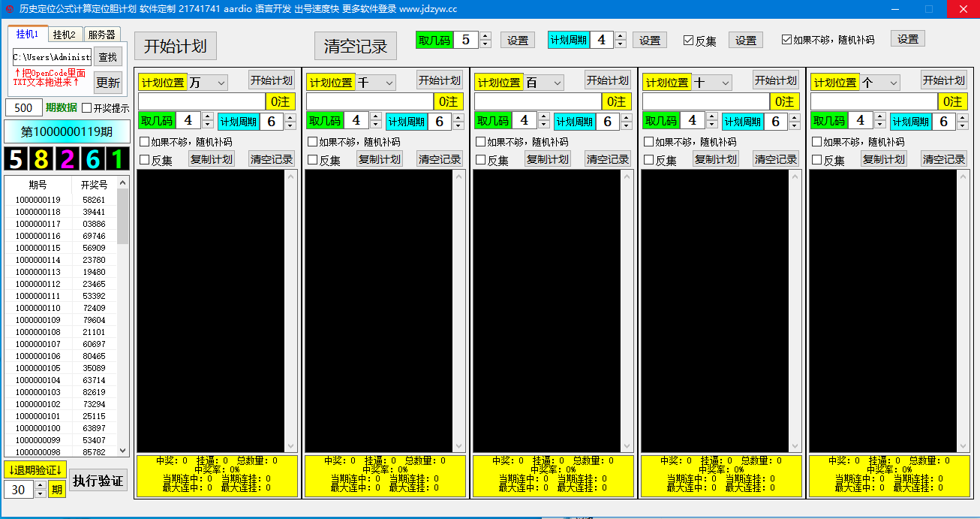
Task: Click the draw list vertical scrollbar
Action: coord(123,315)
